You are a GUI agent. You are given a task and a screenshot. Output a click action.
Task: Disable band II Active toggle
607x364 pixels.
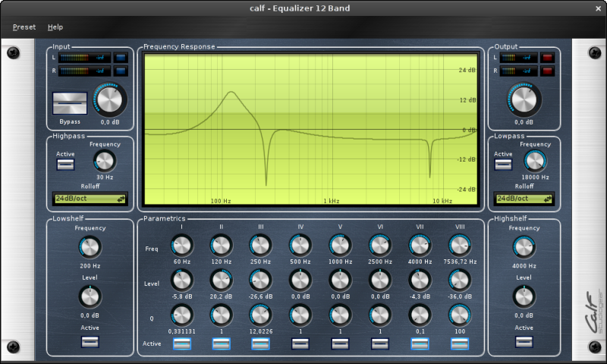pos(222,344)
